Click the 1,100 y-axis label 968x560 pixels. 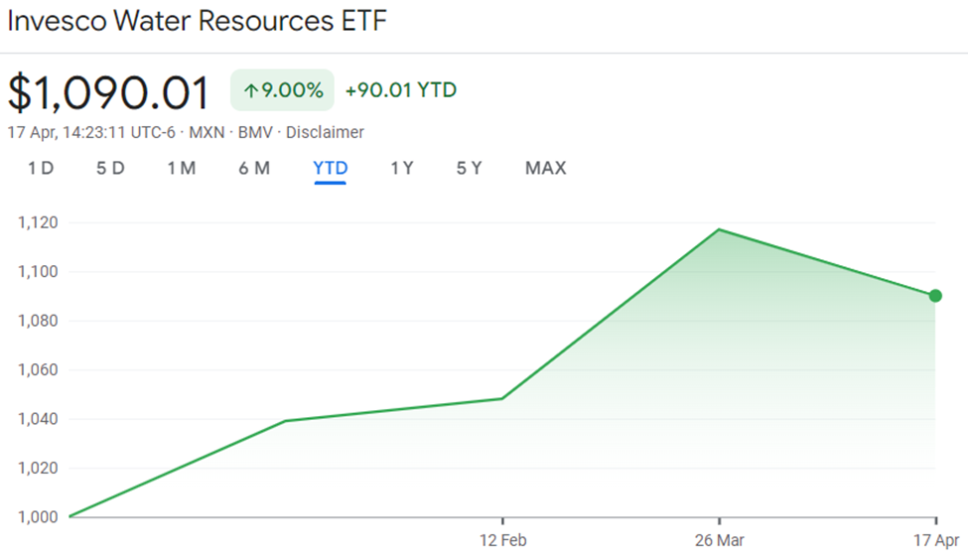[x=38, y=271]
